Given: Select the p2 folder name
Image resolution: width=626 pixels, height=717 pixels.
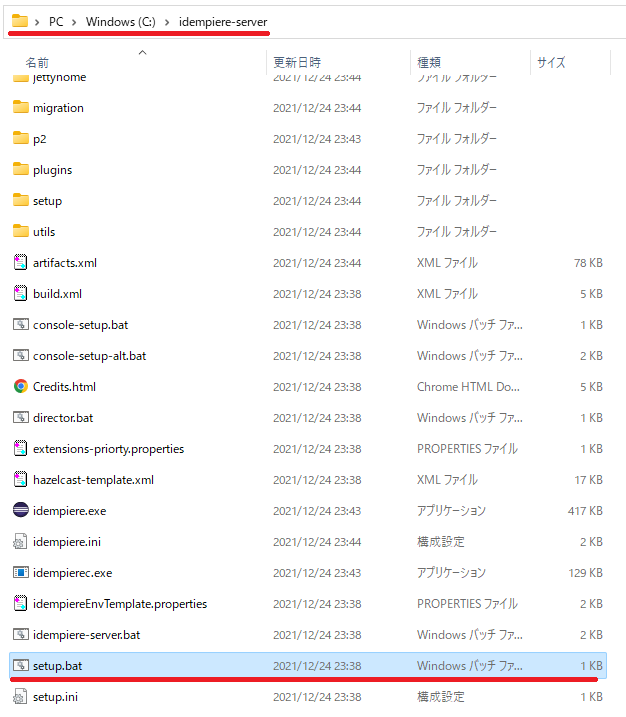Looking at the screenshot, I should tap(39, 139).
